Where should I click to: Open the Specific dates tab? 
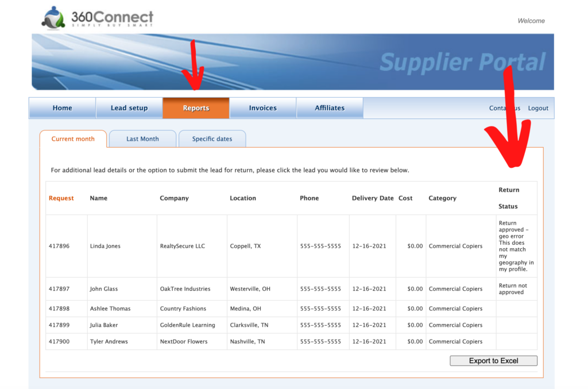click(212, 139)
